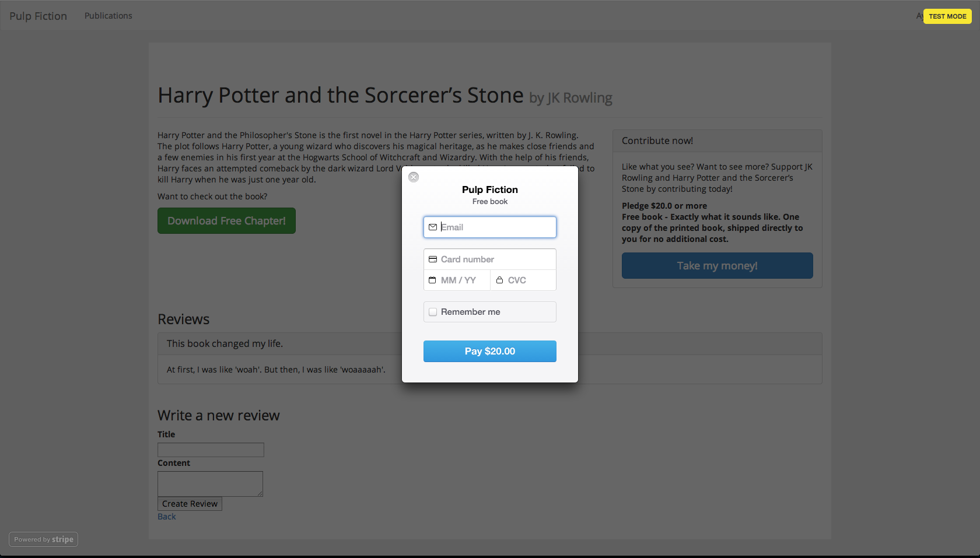
Task: Follow the Back link
Action: tap(167, 517)
